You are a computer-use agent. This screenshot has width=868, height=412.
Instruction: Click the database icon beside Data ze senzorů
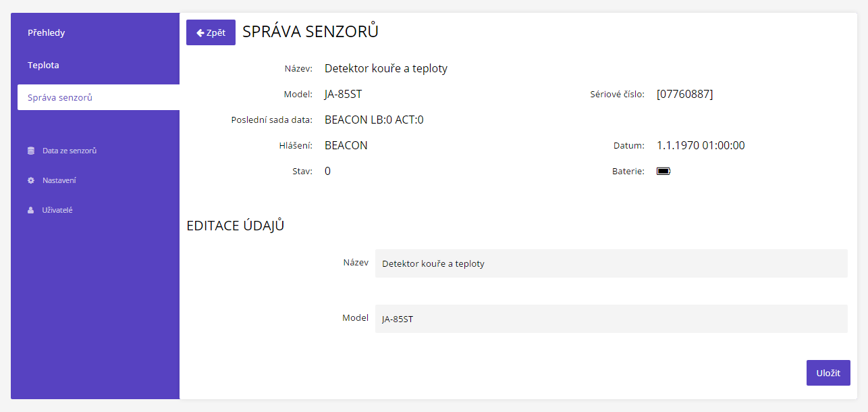pos(31,151)
